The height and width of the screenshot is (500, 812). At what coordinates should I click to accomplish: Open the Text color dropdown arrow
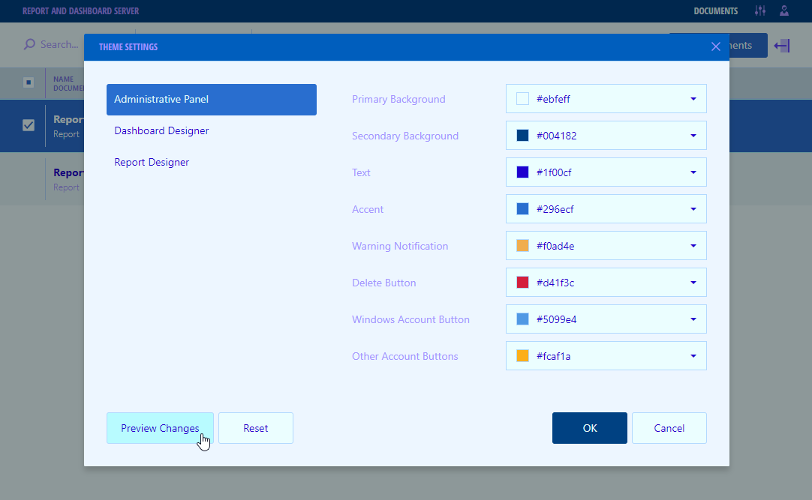pos(692,172)
